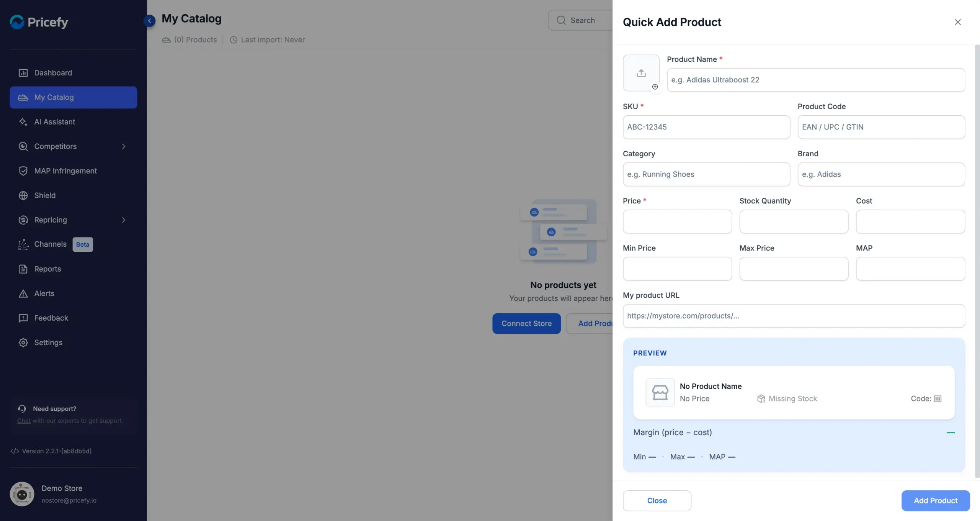Click the storefront placeholder icon in preview
This screenshot has height=521, width=980.
click(660, 392)
